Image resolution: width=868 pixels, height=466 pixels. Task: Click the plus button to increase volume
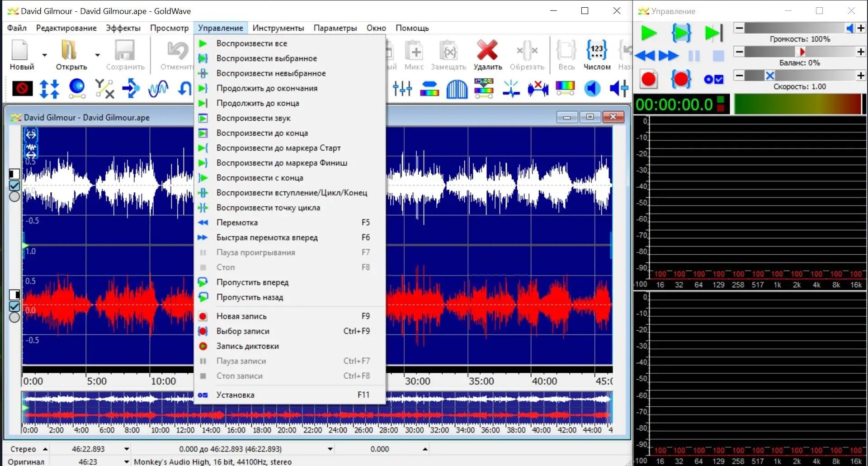(x=861, y=28)
